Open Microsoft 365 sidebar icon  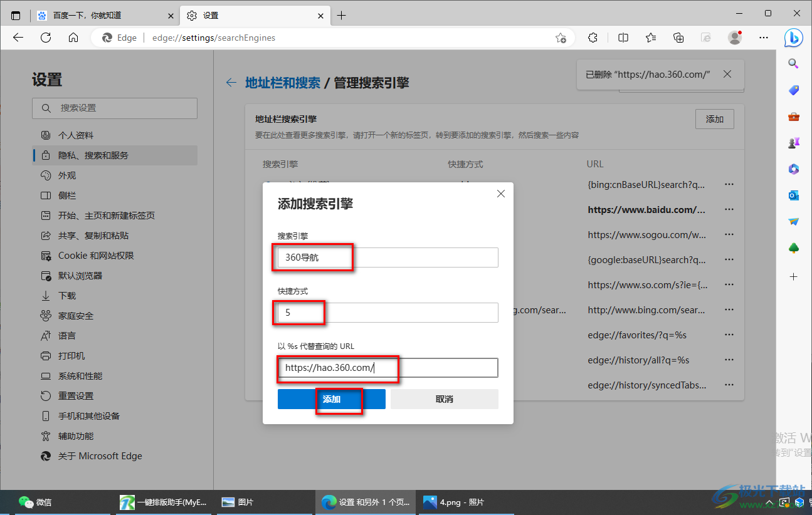click(x=794, y=169)
